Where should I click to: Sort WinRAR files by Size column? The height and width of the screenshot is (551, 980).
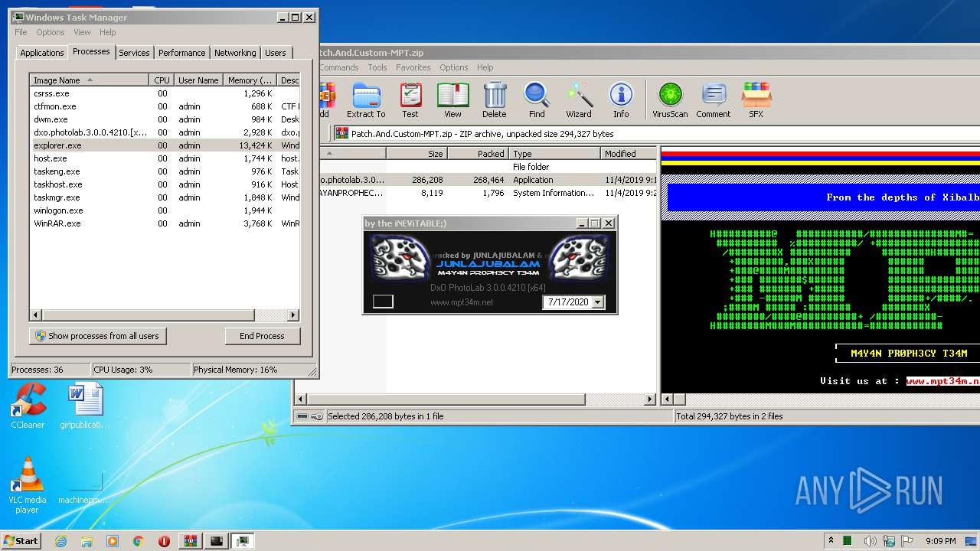416,154
